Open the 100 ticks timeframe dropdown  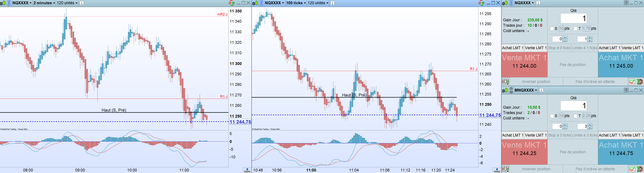coord(296,3)
